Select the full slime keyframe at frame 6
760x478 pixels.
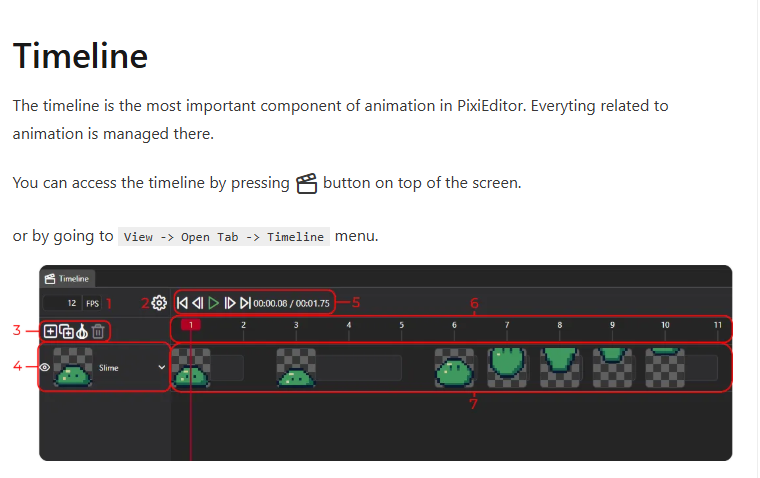[454, 368]
